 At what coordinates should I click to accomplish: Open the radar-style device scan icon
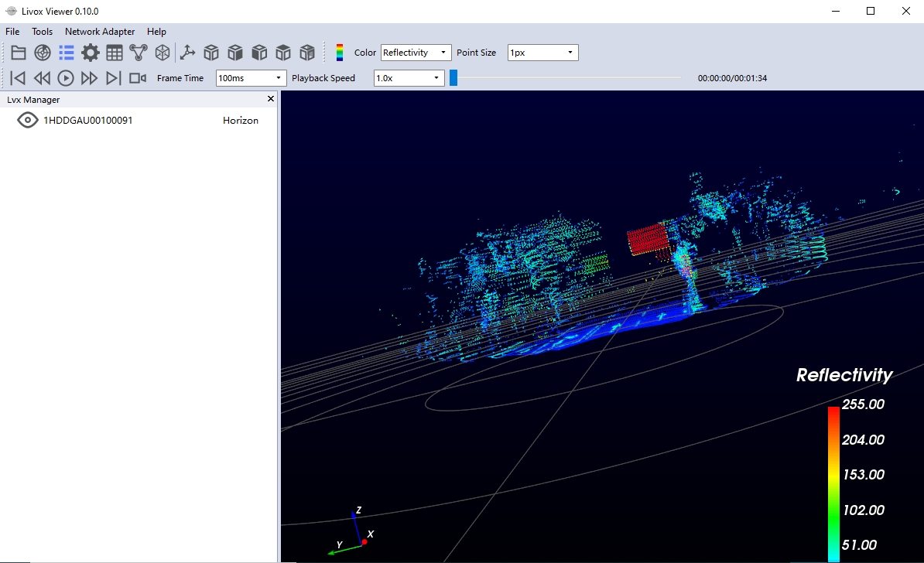click(43, 53)
